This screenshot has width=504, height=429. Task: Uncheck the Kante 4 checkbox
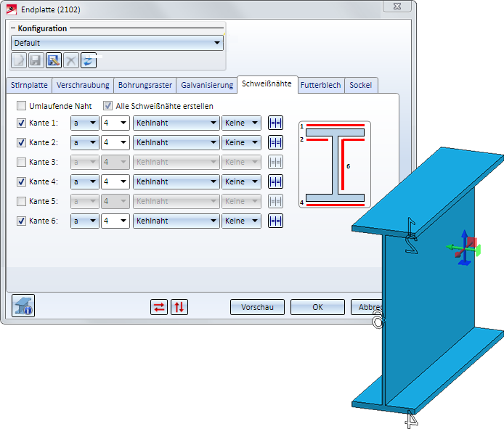pos(21,181)
